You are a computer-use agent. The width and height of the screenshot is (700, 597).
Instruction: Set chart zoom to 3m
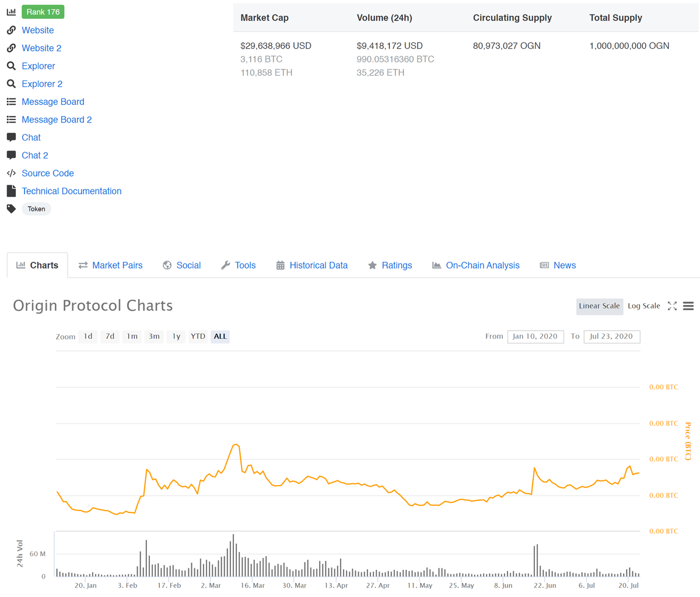(154, 336)
